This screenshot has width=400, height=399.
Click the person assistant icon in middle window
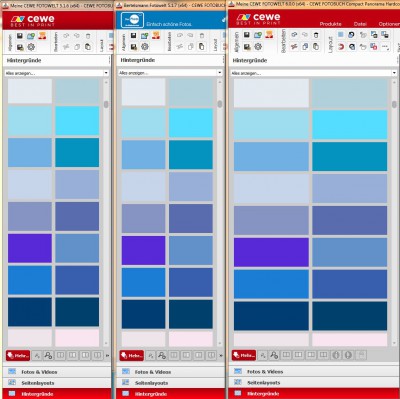pos(156,35)
